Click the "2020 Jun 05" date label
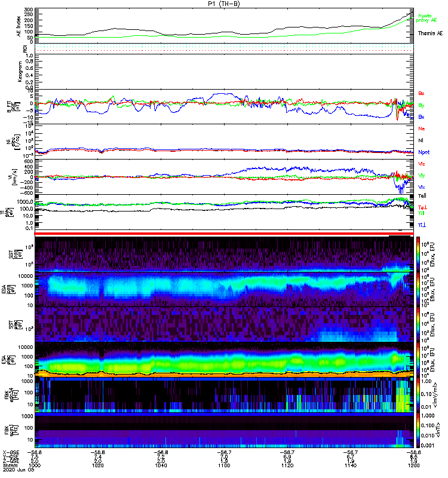This screenshot has width=448, height=478. click(19, 470)
